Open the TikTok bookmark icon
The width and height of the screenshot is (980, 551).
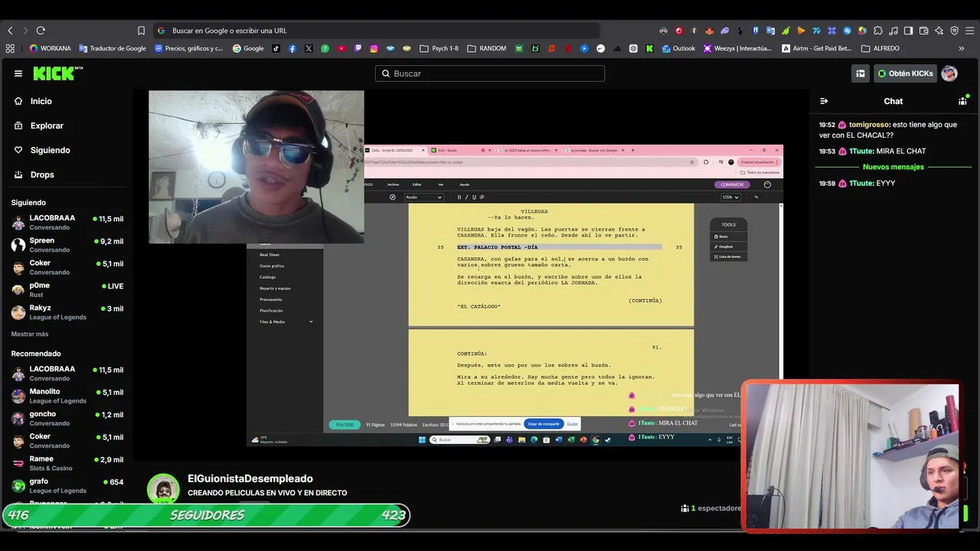(x=276, y=48)
